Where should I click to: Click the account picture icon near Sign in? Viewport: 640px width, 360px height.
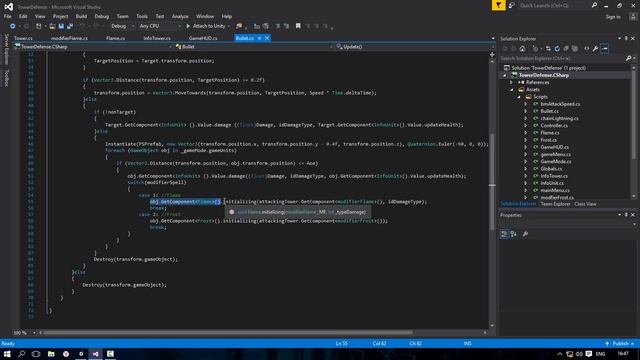[x=633, y=17]
